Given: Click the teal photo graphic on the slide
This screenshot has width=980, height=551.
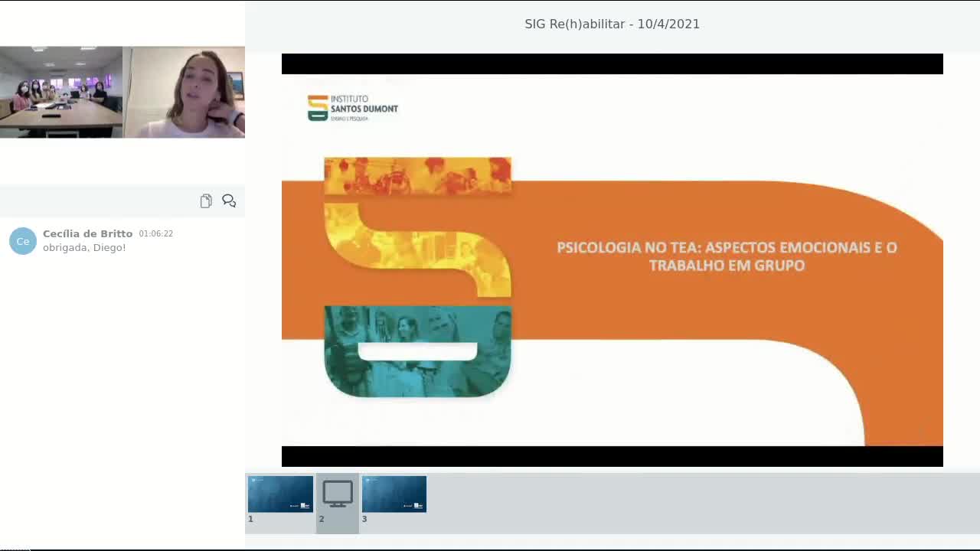Looking at the screenshot, I should (x=418, y=351).
